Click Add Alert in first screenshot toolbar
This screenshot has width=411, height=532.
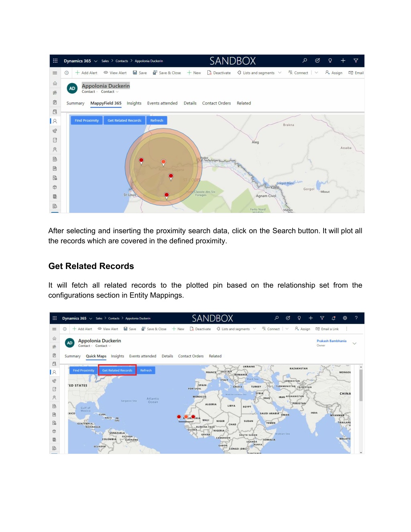pyautogui.click(x=86, y=73)
